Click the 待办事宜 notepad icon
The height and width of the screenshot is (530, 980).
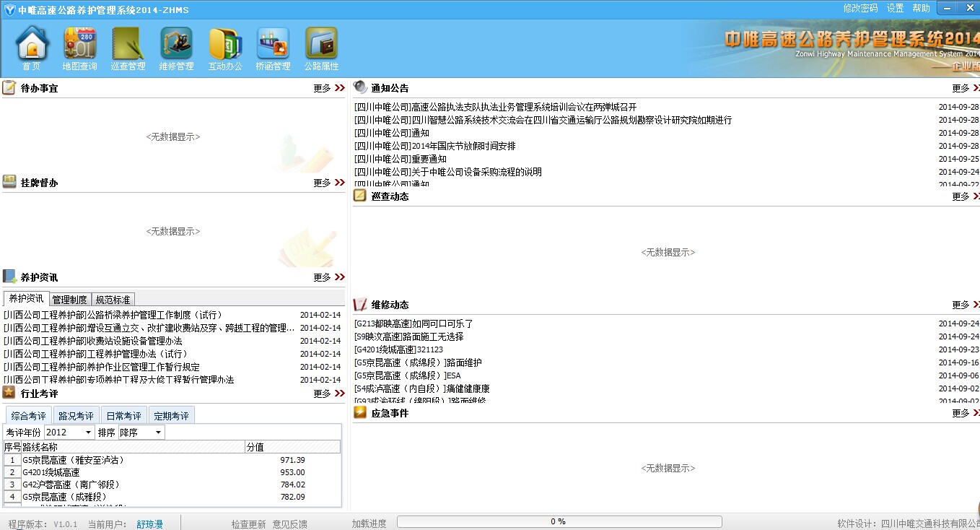pyautogui.click(x=9, y=88)
